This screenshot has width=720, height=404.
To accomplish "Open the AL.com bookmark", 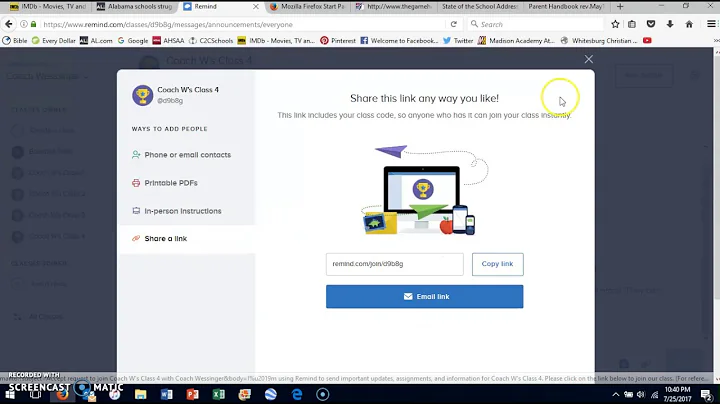I will [x=96, y=40].
